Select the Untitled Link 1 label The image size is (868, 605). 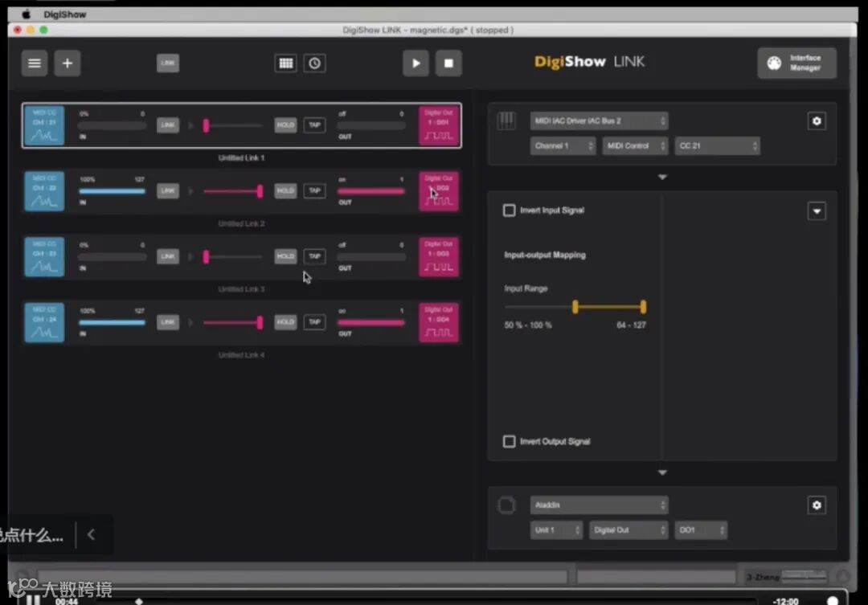(x=241, y=157)
